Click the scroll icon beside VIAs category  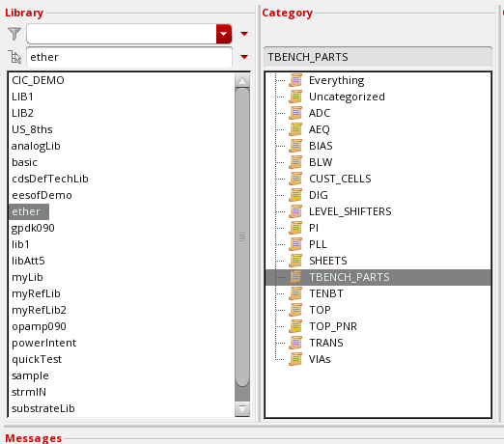(x=295, y=359)
